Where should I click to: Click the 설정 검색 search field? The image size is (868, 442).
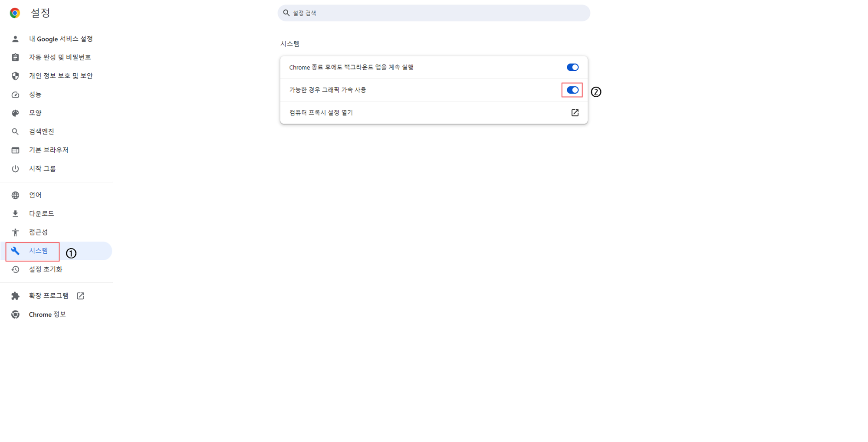point(434,13)
